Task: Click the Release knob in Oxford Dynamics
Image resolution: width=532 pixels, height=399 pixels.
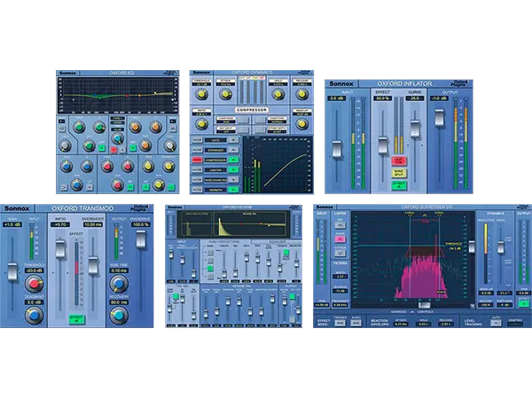Action: pyautogui.click(x=301, y=94)
